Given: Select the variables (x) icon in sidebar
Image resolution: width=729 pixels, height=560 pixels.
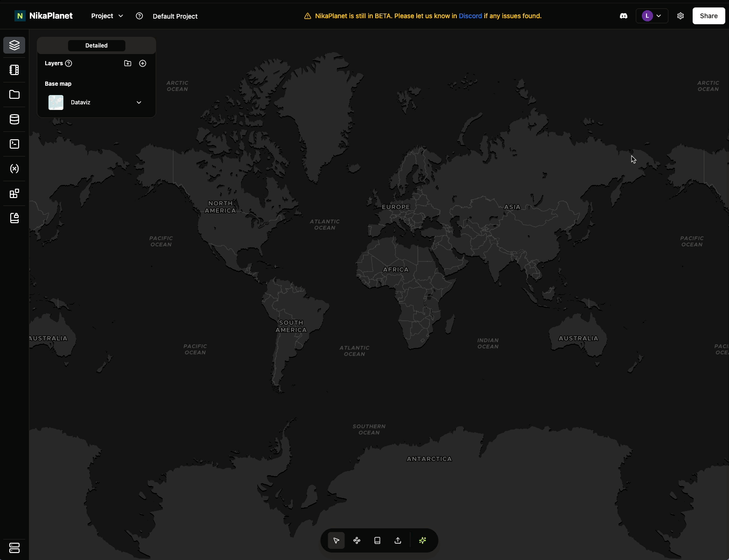Looking at the screenshot, I should [x=14, y=169].
